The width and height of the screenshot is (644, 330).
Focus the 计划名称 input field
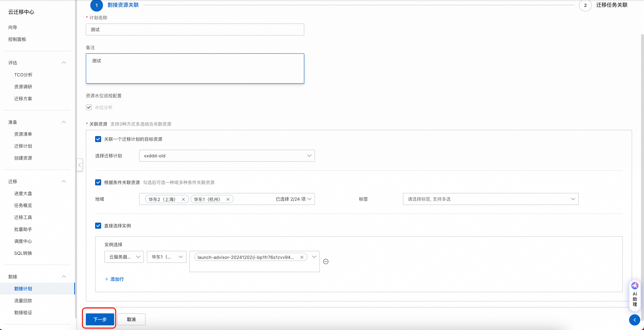pyautogui.click(x=195, y=29)
